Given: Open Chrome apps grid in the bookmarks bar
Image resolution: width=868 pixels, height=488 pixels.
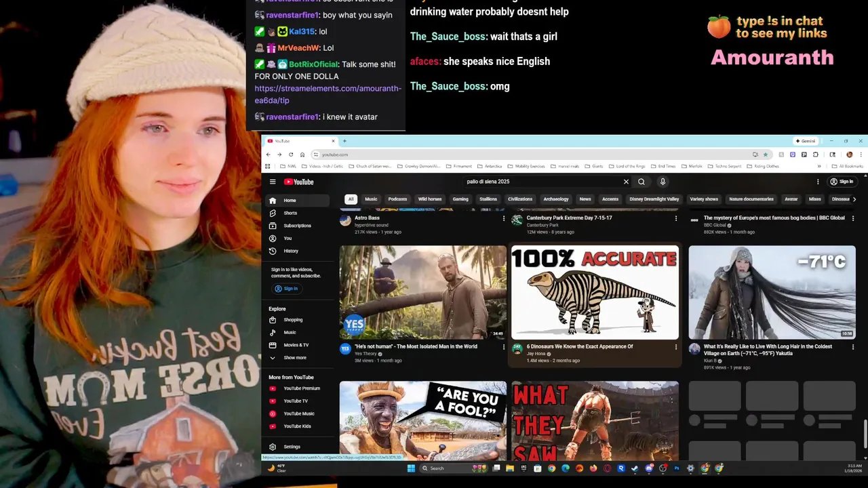Looking at the screenshot, I should pyautogui.click(x=269, y=166).
